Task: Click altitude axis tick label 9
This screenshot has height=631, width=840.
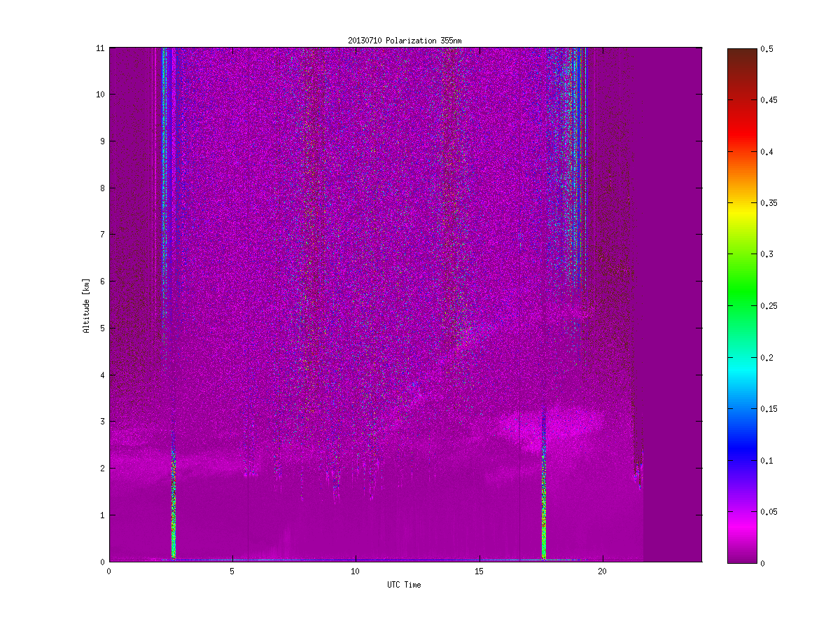Action: coord(103,141)
